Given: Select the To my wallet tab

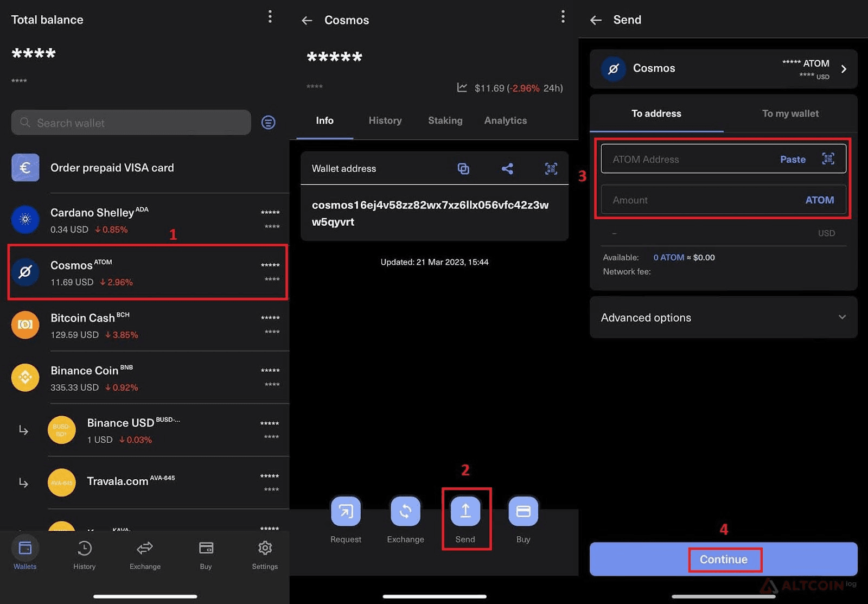Looking at the screenshot, I should (790, 113).
